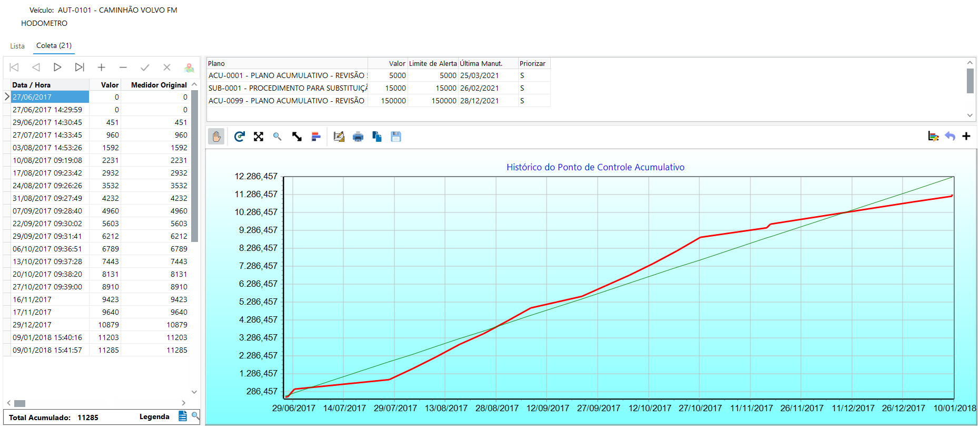The height and width of the screenshot is (427, 980).
Task: Open the map location icon above the grid
Action: coord(189,67)
